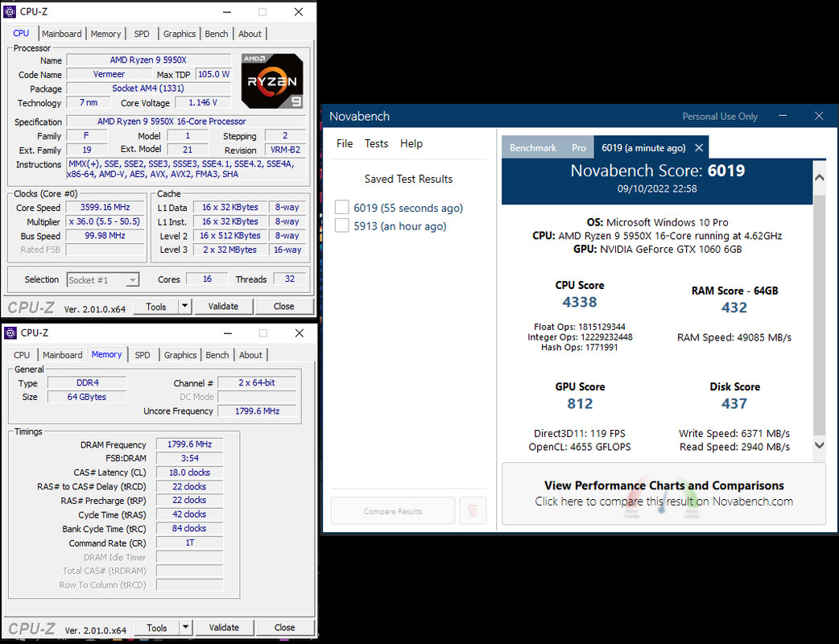Click Validate button in top CPU-Z window
This screenshot has height=644, width=839.
(x=223, y=307)
